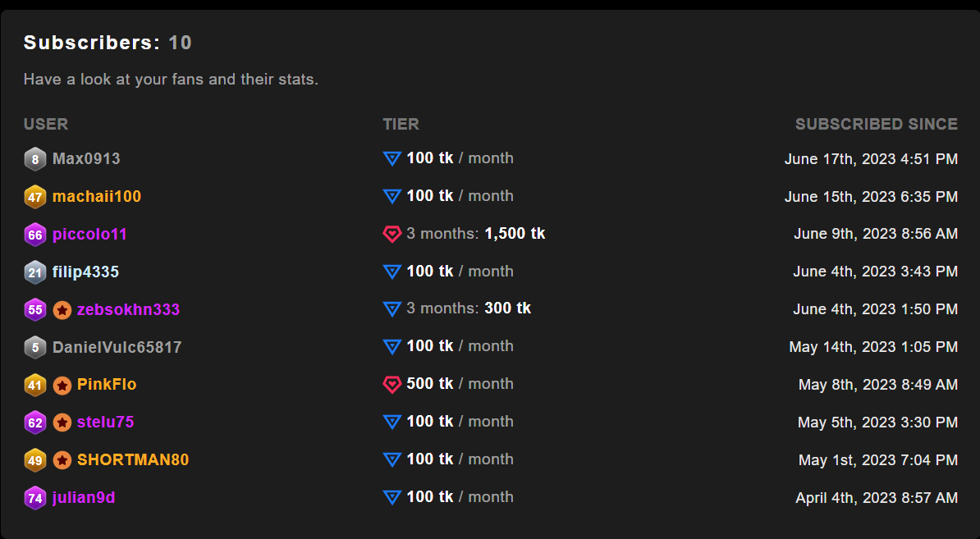Click the red gem tier icon for PinkFlo
Image resolution: width=980 pixels, height=539 pixels.
pyautogui.click(x=392, y=384)
